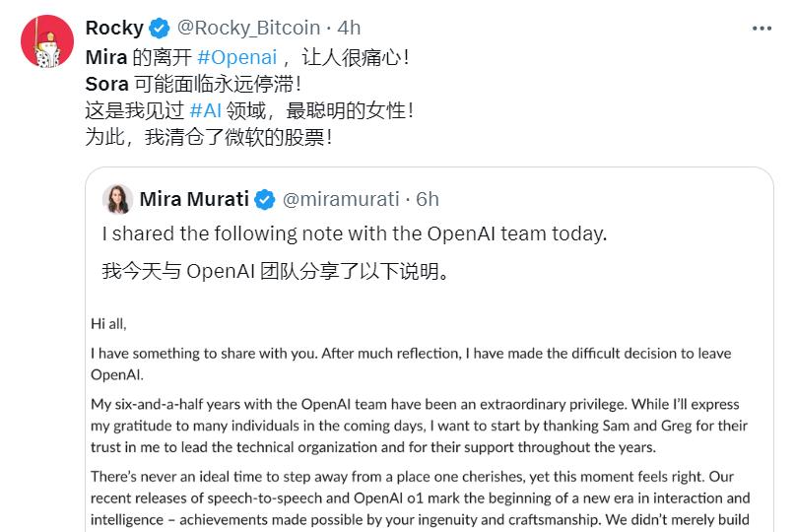The image size is (795, 532).
Task: Open the 4h timestamp of Rocky's post
Action: pyautogui.click(x=349, y=28)
